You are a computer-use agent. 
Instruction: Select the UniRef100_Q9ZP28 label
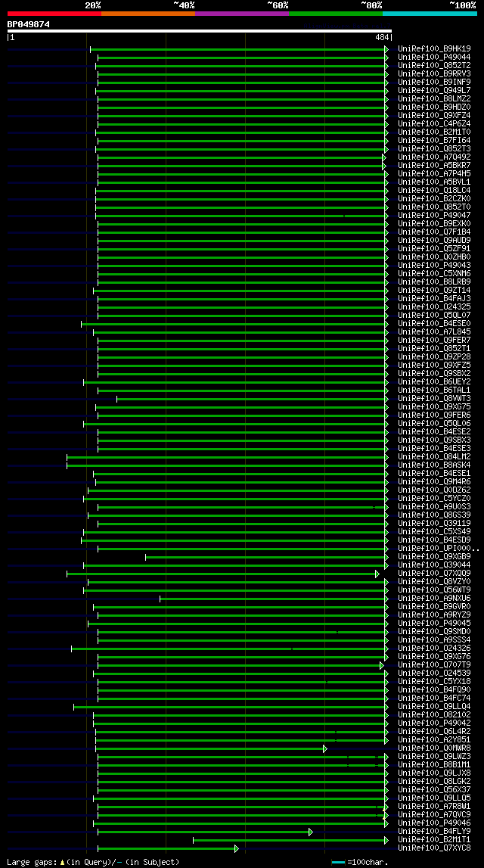tap(434, 357)
